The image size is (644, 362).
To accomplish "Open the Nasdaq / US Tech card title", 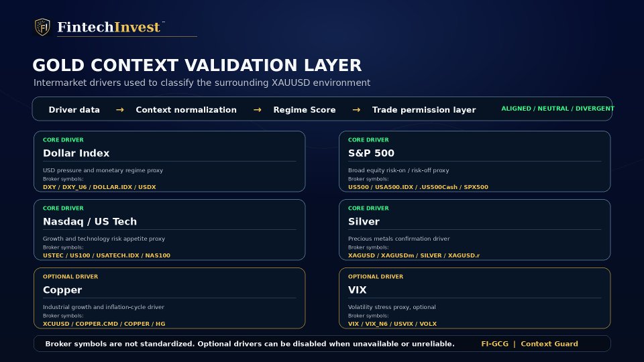I will pyautogui.click(x=89, y=221).
